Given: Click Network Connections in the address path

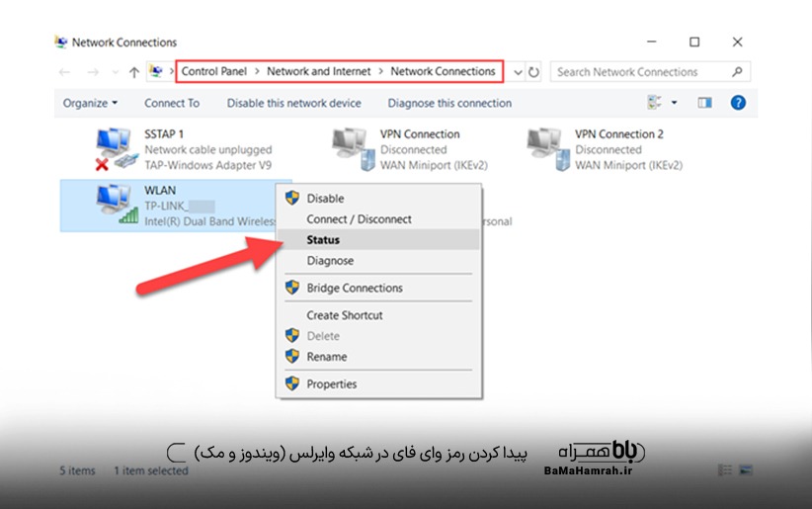Looking at the screenshot, I should tap(443, 71).
